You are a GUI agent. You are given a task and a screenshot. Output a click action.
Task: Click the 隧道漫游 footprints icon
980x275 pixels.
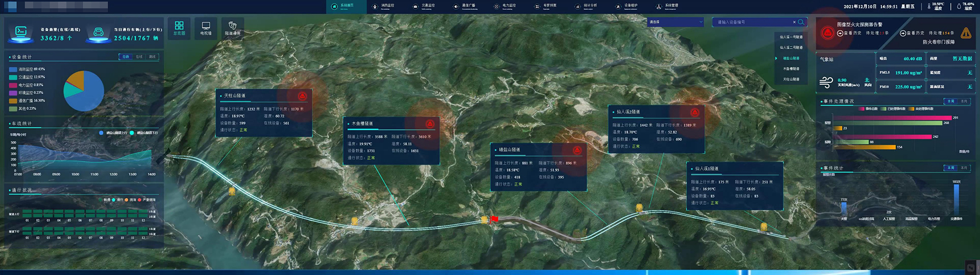tap(232, 27)
